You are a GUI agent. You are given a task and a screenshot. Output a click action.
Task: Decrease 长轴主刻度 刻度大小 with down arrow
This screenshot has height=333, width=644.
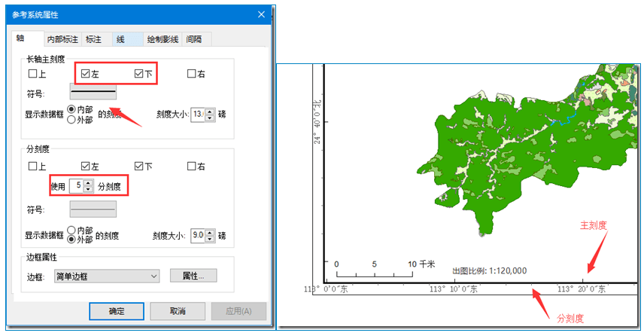pos(210,118)
